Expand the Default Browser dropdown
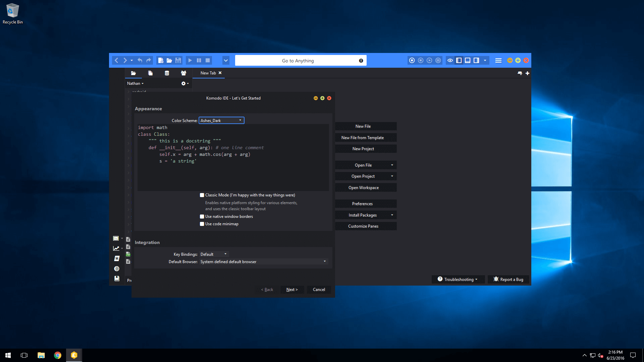 [x=264, y=262]
